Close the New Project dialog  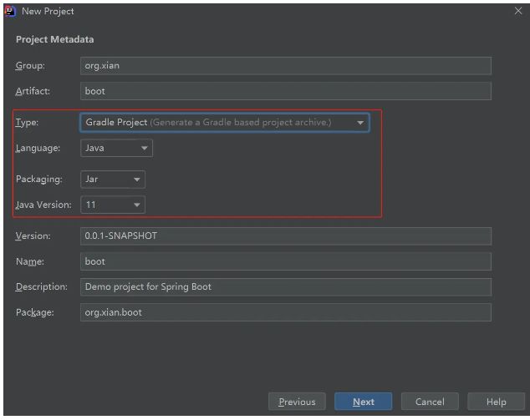517,11
